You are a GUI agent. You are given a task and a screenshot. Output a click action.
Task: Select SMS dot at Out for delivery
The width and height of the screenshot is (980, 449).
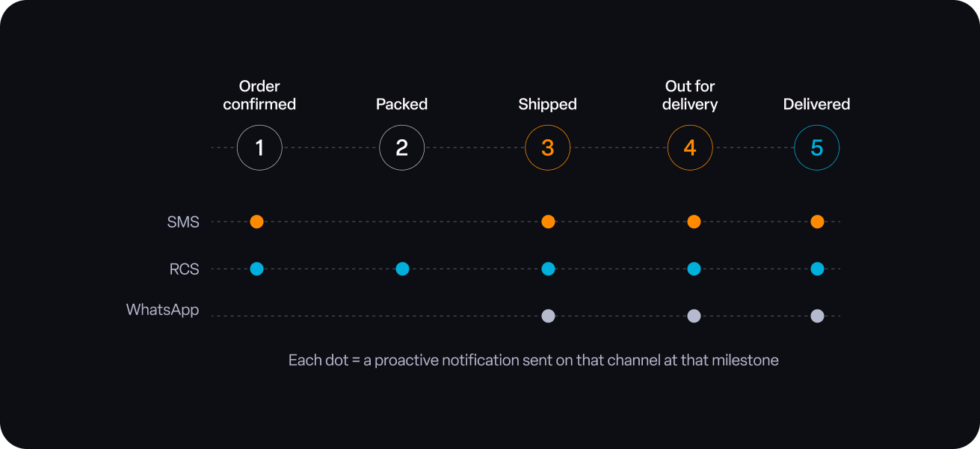[x=694, y=222]
